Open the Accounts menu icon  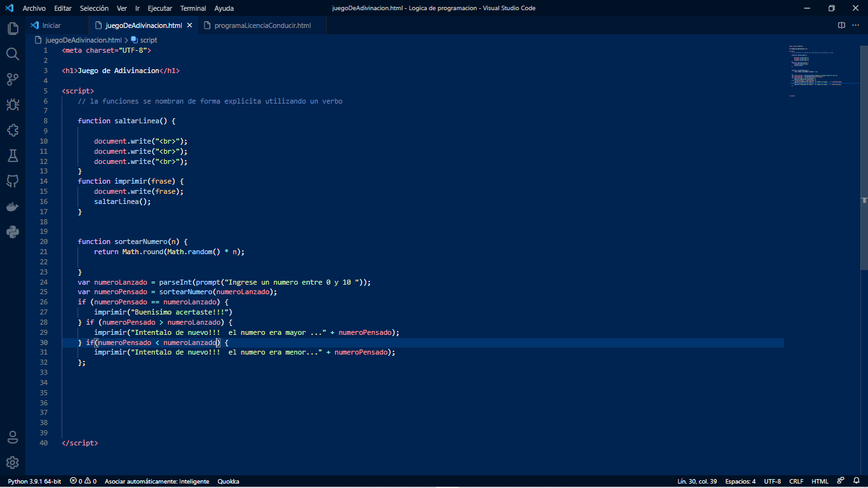pos(13,437)
